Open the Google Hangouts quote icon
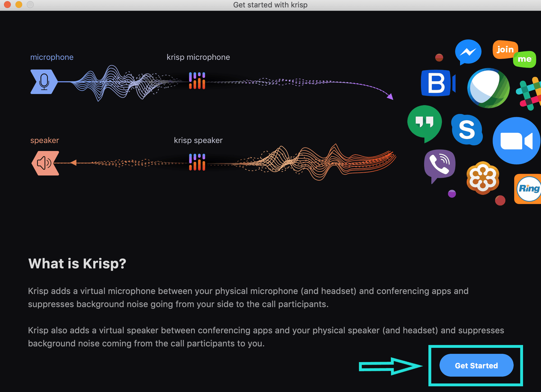The height and width of the screenshot is (392, 541). (x=425, y=123)
